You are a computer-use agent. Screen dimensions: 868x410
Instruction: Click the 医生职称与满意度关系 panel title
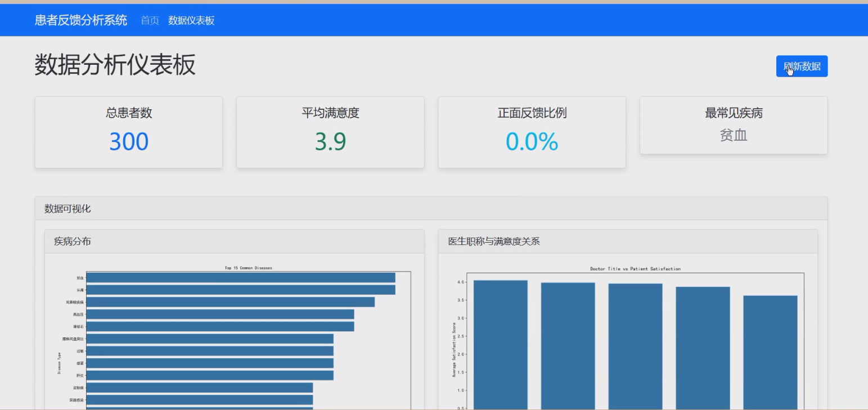click(x=494, y=242)
